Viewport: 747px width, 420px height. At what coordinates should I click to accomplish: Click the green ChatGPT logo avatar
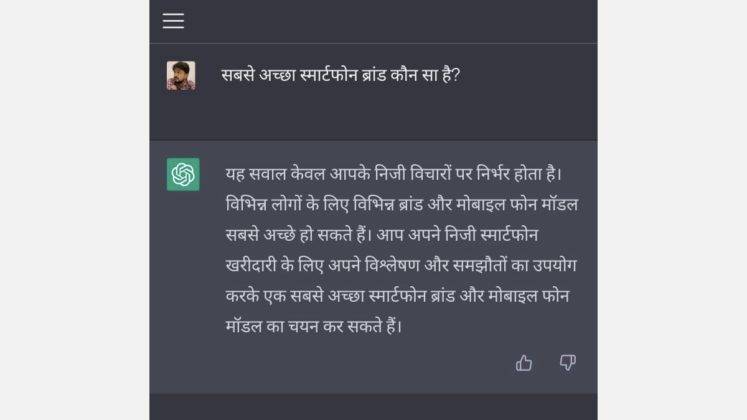click(183, 174)
